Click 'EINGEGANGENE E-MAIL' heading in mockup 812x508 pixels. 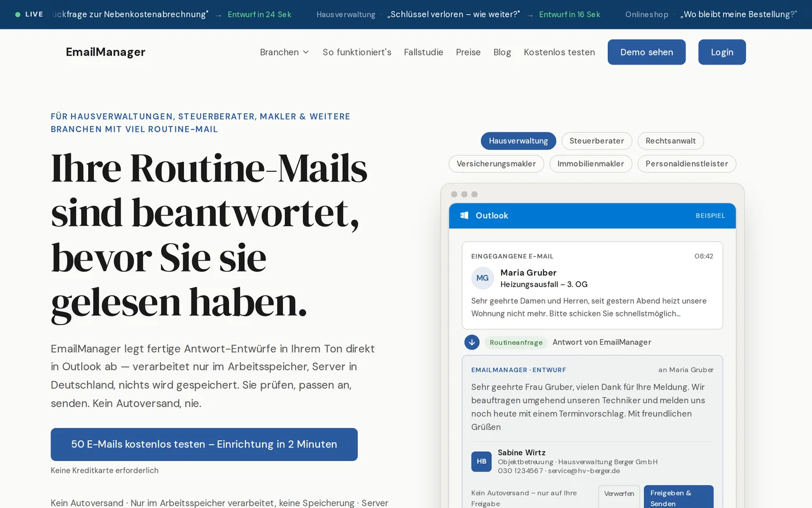[512, 256]
